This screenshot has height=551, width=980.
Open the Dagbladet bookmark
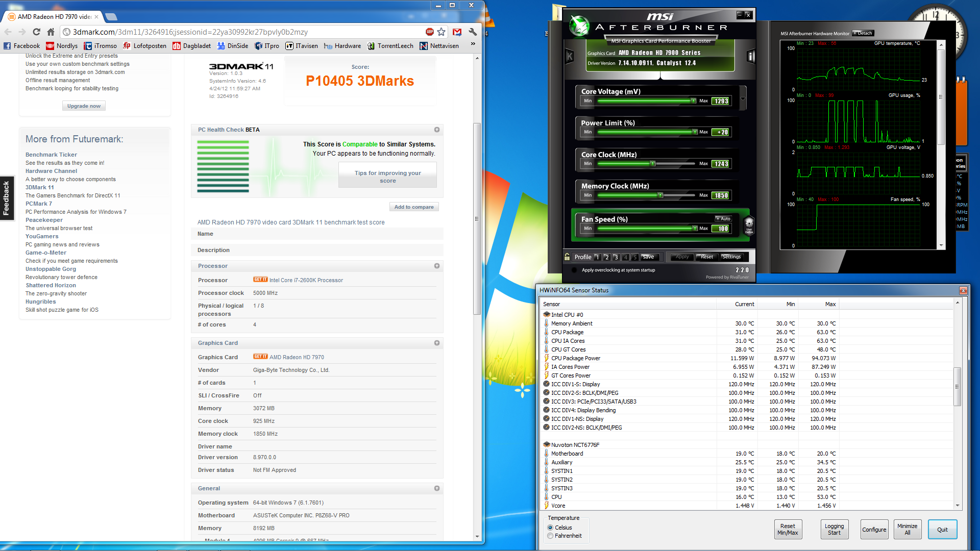(192, 46)
